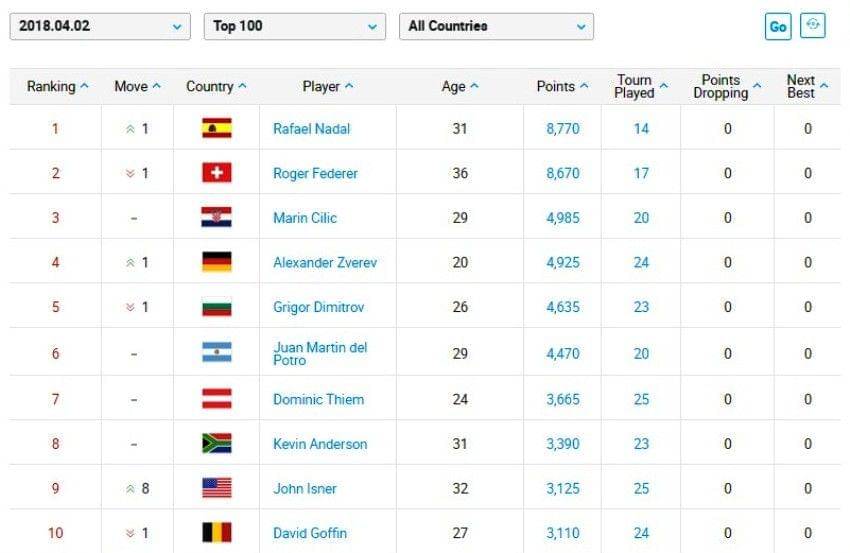Viewport: 850px width, 553px height.
Task: Sort by Next Best column
Action: [x=806, y=87]
